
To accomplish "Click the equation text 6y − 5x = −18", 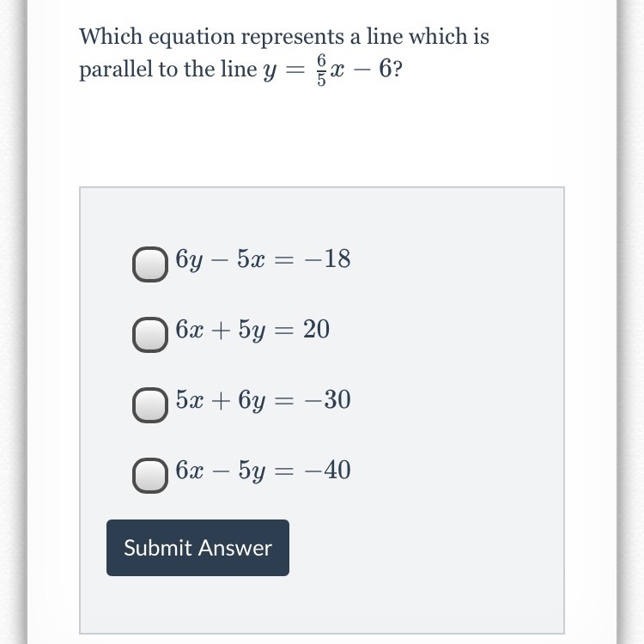I will 263,259.
